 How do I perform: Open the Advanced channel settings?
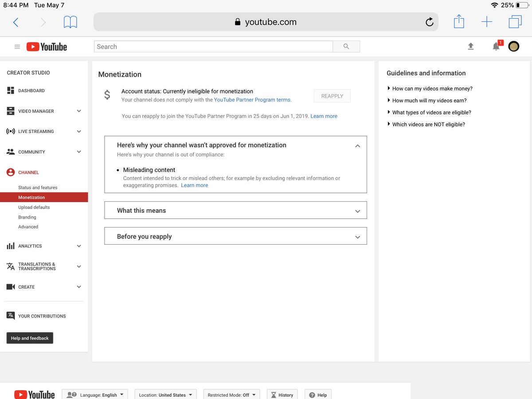coord(28,227)
